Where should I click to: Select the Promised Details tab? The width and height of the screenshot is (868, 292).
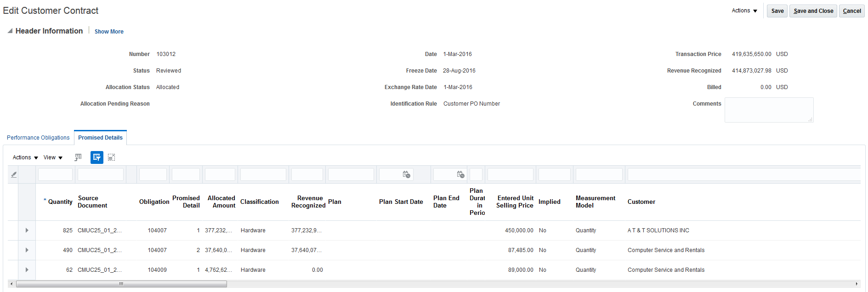100,138
